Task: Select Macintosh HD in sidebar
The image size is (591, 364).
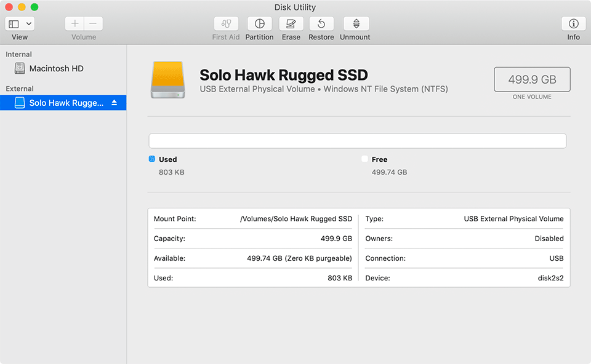Action: [x=56, y=69]
